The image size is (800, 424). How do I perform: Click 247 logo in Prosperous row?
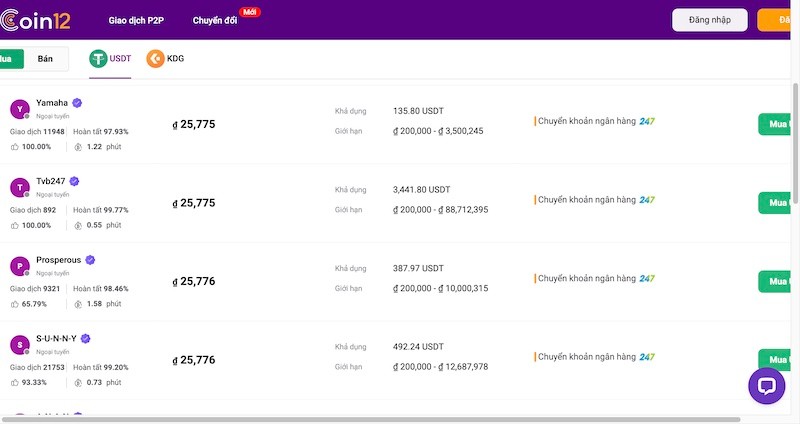(x=647, y=279)
